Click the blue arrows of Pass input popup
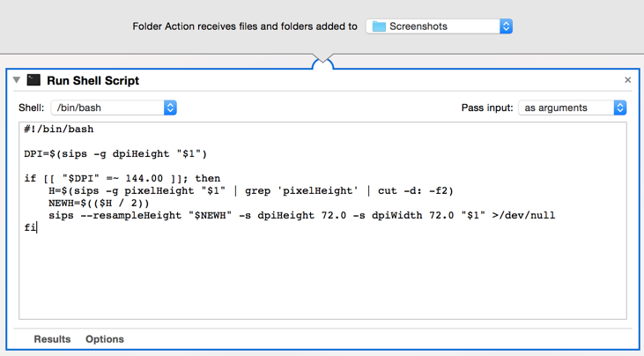Screen dimensions: 644x356 point(620,108)
